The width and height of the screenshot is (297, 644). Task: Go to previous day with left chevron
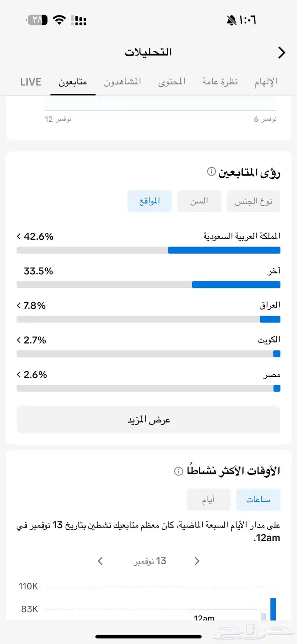click(x=100, y=561)
